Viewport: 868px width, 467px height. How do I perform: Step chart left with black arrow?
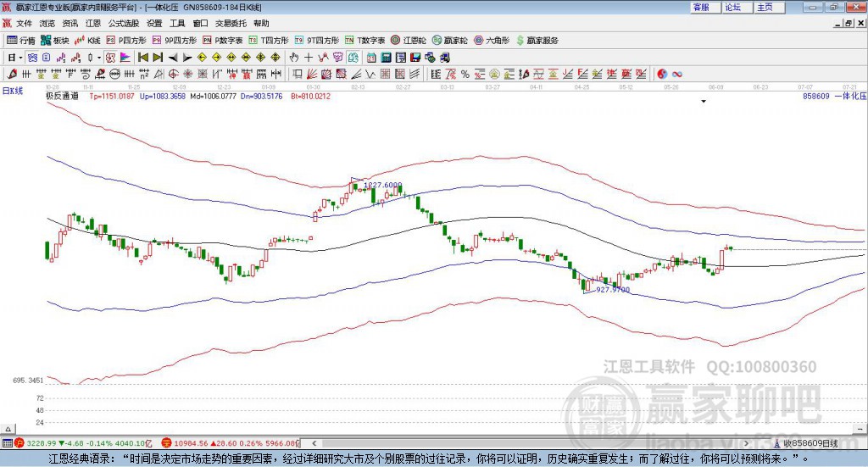pyautogui.click(x=173, y=57)
